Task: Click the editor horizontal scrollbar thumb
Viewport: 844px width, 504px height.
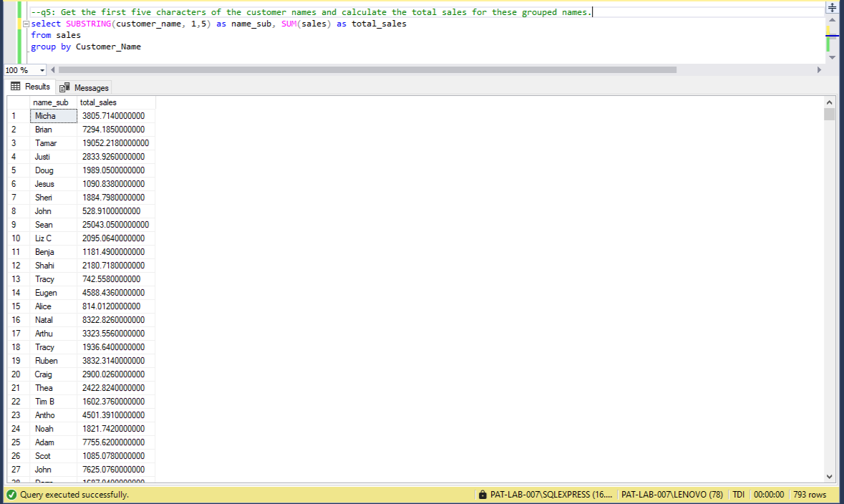Action: (x=368, y=70)
